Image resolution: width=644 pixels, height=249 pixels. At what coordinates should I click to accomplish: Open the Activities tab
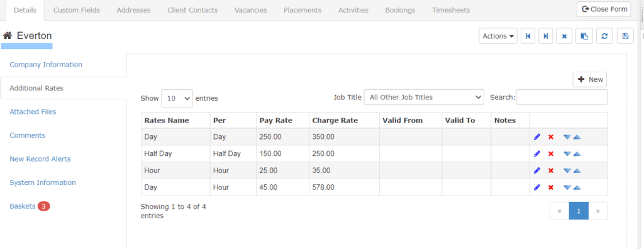click(x=353, y=10)
